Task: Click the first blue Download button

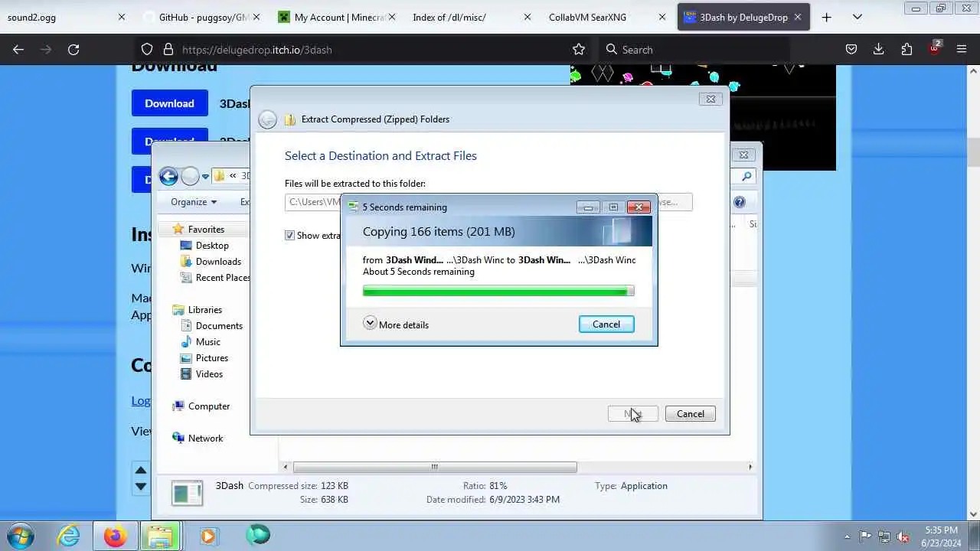Action: click(x=170, y=103)
